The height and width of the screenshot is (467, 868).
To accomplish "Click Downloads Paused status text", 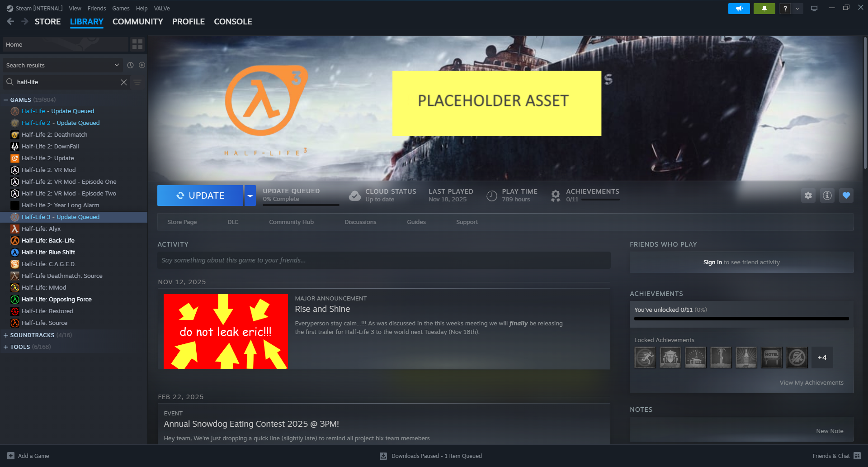I will (437, 456).
